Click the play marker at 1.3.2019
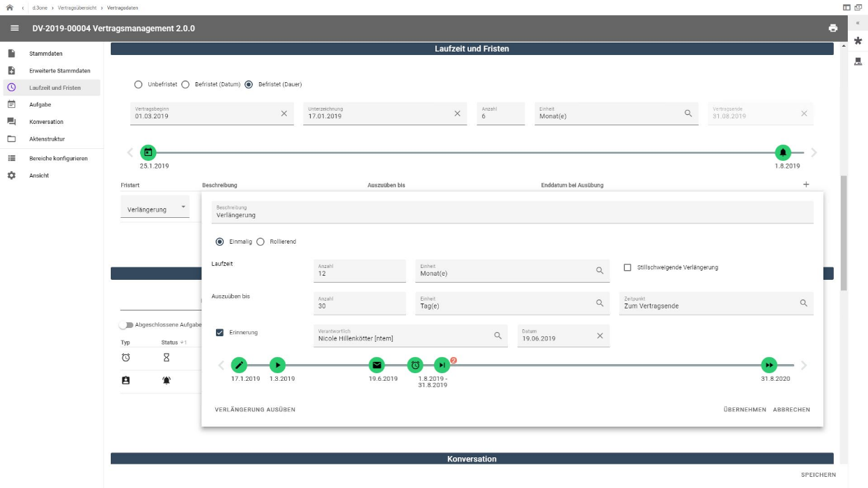The height and width of the screenshot is (488, 868). tap(277, 365)
